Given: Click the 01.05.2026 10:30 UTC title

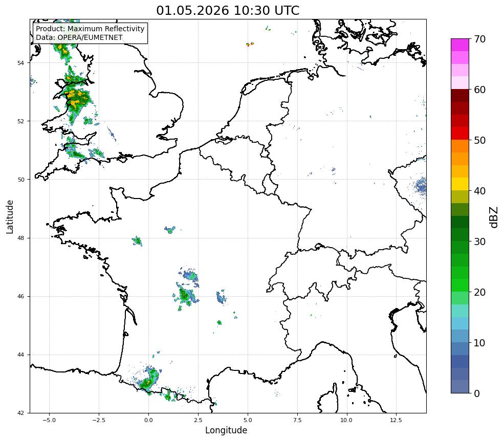Looking at the screenshot, I should pyautogui.click(x=228, y=10).
